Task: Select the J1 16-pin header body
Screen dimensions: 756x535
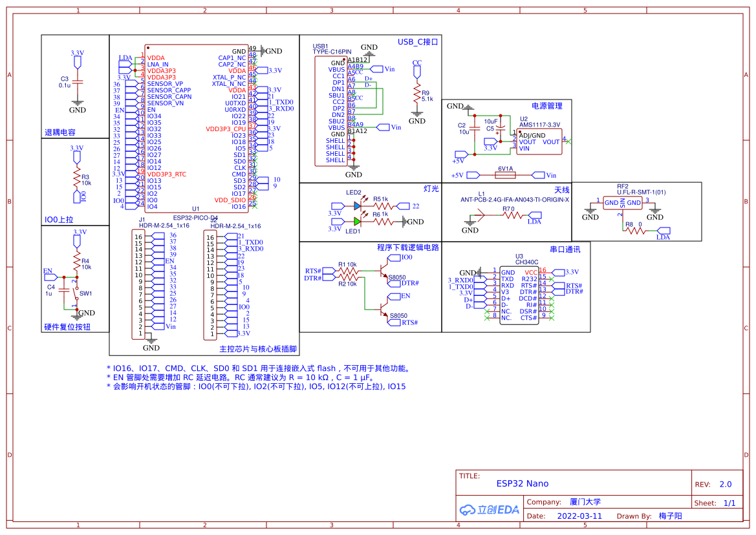Action: 138,284
